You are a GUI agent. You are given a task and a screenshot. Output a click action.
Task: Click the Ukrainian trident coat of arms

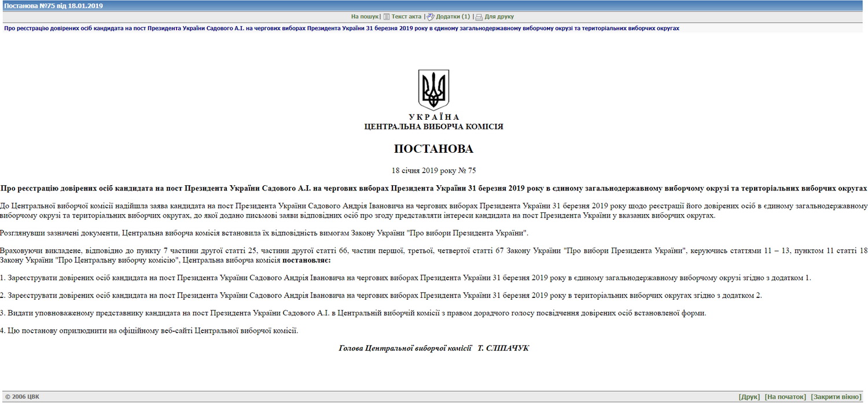click(433, 90)
